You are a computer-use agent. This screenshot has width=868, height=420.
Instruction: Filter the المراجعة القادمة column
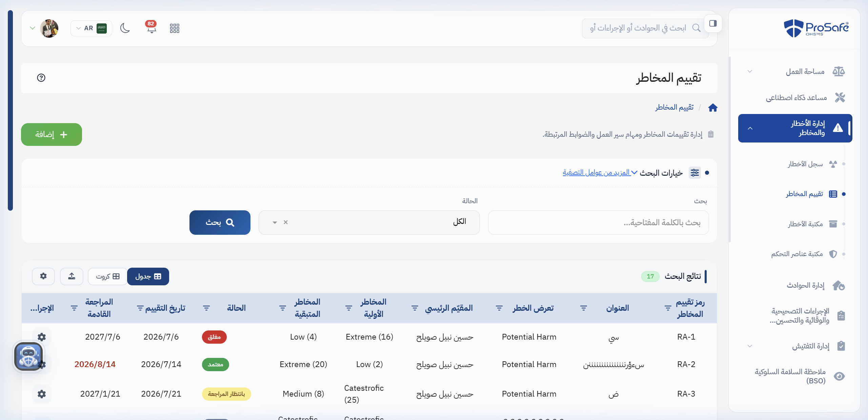point(74,308)
